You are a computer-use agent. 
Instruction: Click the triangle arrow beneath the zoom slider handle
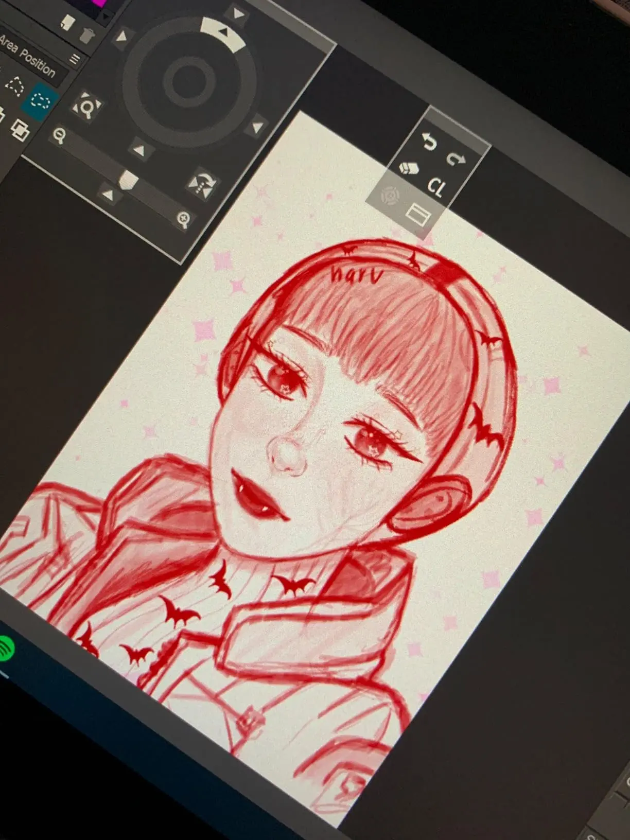click(108, 195)
